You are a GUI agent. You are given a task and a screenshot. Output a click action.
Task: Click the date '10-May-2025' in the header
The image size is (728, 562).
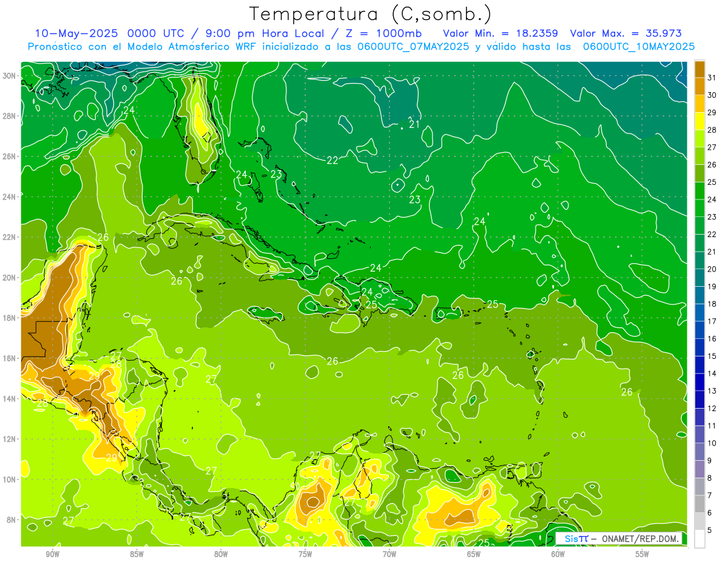click(77, 33)
